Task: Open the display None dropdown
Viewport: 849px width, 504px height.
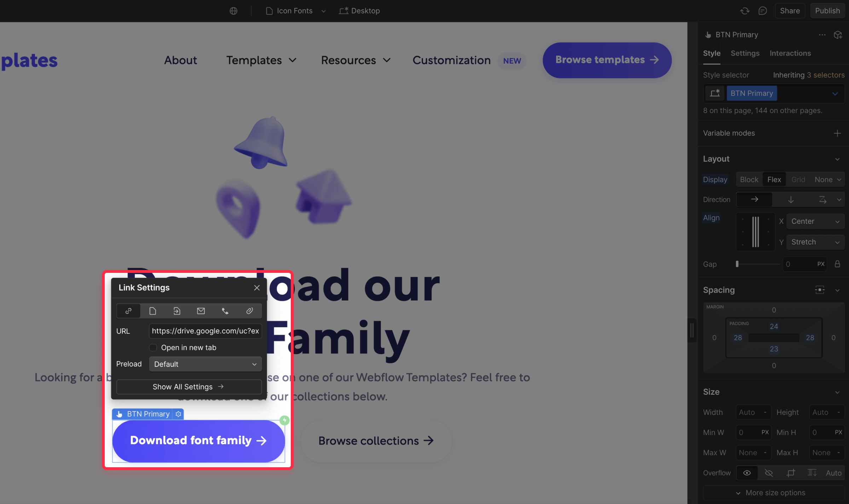Action: 828,180
